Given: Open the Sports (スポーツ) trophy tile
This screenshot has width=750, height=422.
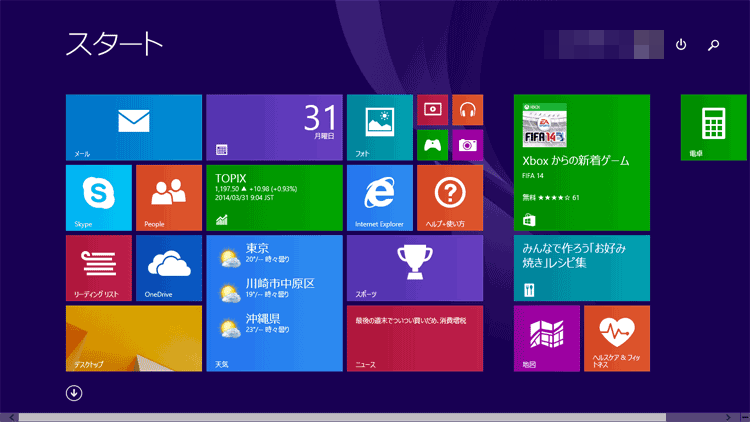Looking at the screenshot, I should (x=415, y=268).
